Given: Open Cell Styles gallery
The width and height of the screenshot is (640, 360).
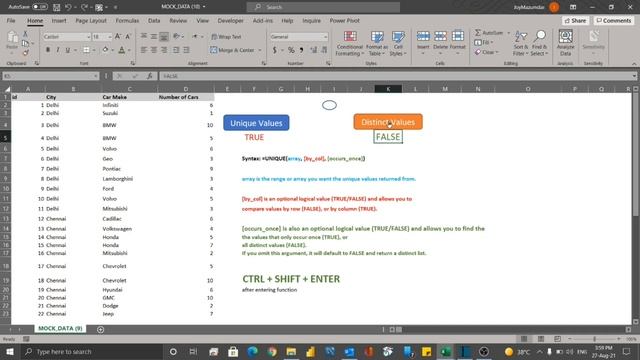Looking at the screenshot, I should (x=398, y=43).
